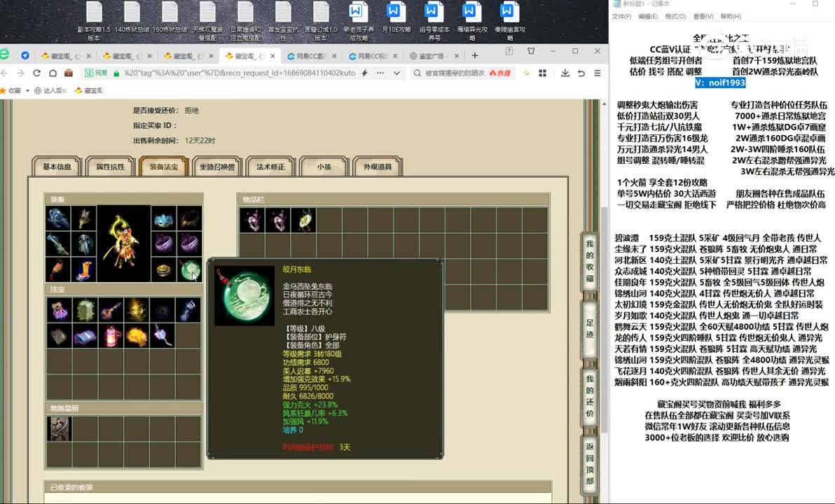
Task: Open the 法术修正 tab
Action: pyautogui.click(x=270, y=167)
